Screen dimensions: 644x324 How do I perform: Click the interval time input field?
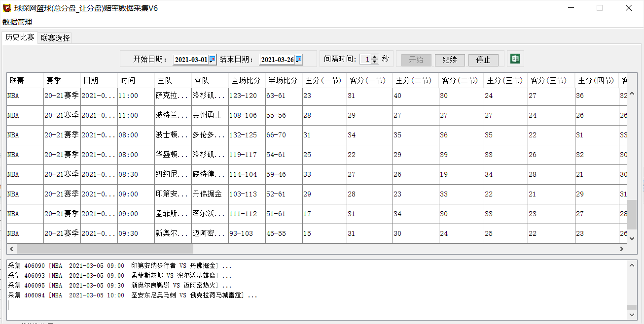coord(365,60)
